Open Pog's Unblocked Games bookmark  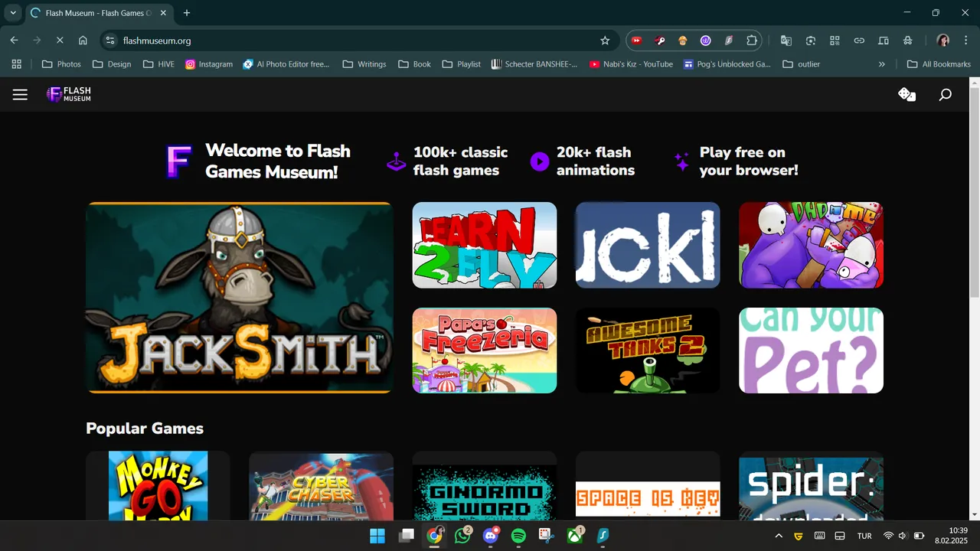point(727,64)
